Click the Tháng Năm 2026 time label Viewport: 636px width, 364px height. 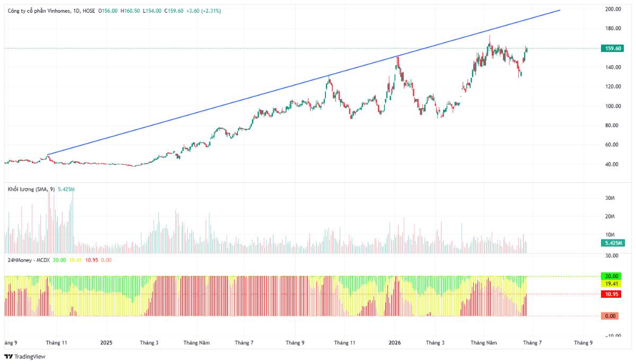coord(484,343)
